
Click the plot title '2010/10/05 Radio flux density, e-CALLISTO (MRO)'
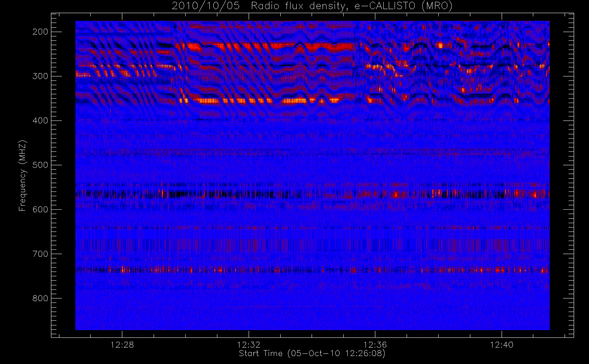312,6
